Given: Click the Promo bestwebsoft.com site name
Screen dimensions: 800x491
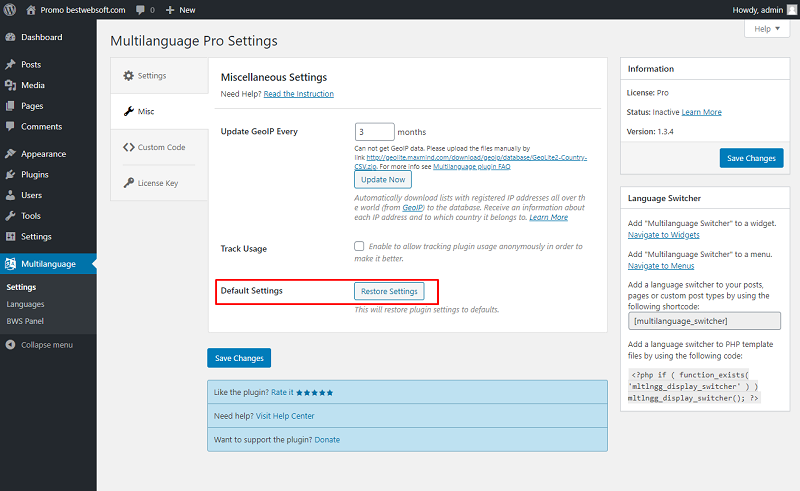Looking at the screenshot, I should [x=83, y=10].
